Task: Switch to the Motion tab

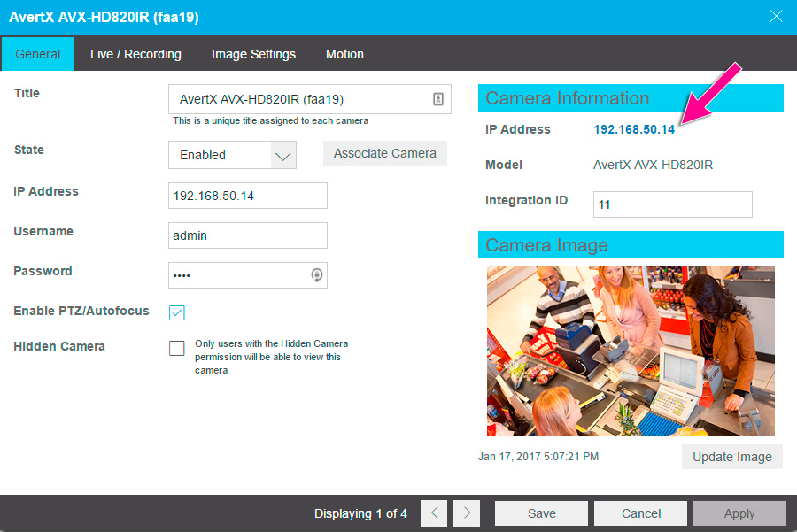Action: point(344,54)
